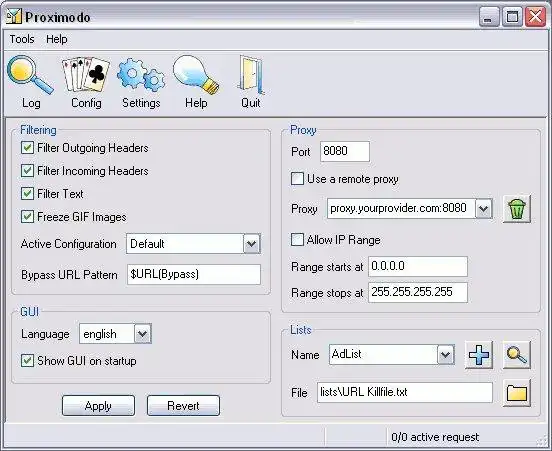Click the Proximodo title bar app icon
The image size is (552, 451).
pyautogui.click(x=14, y=16)
